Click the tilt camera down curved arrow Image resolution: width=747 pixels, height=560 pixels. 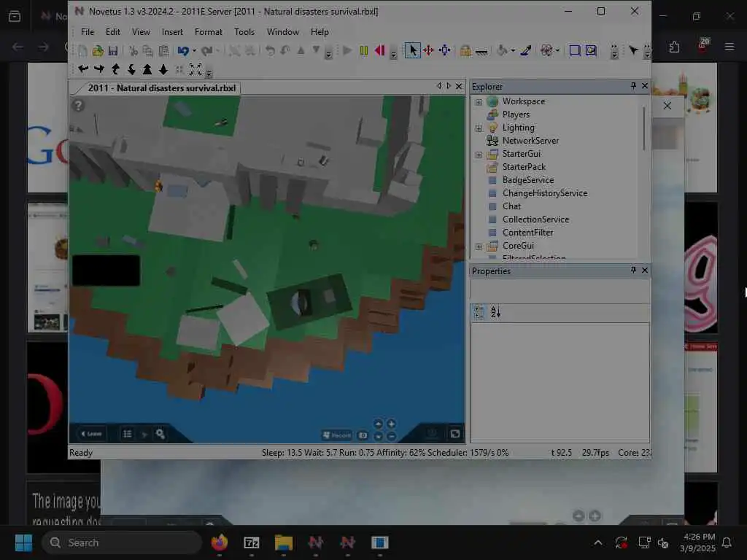click(x=131, y=69)
